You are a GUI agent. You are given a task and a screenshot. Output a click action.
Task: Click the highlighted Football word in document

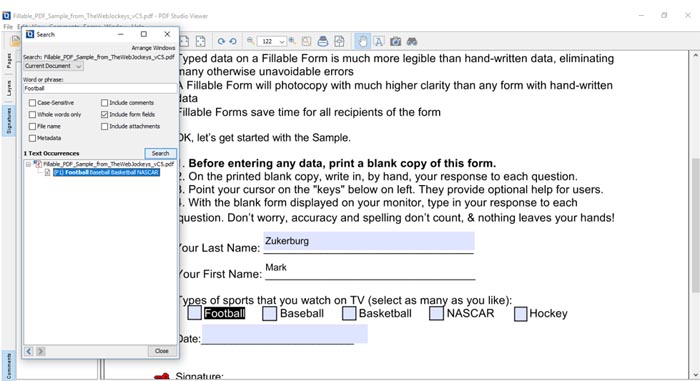coord(225,313)
